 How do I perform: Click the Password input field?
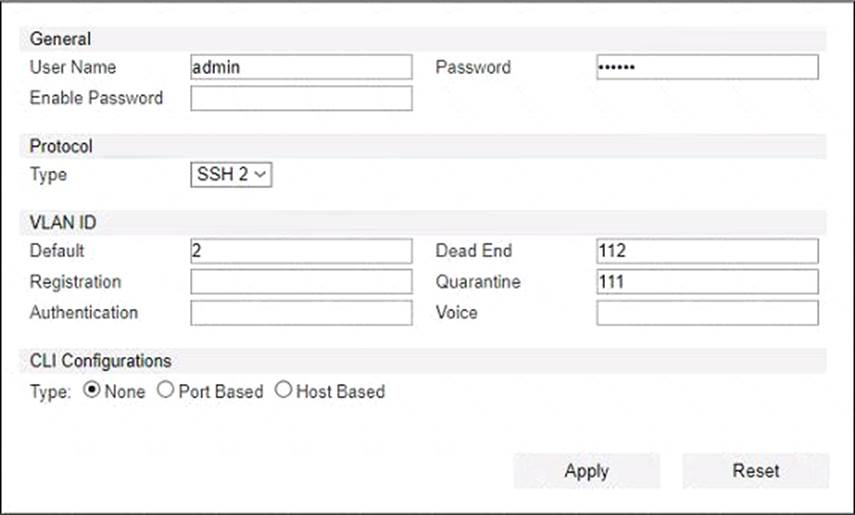[707, 67]
